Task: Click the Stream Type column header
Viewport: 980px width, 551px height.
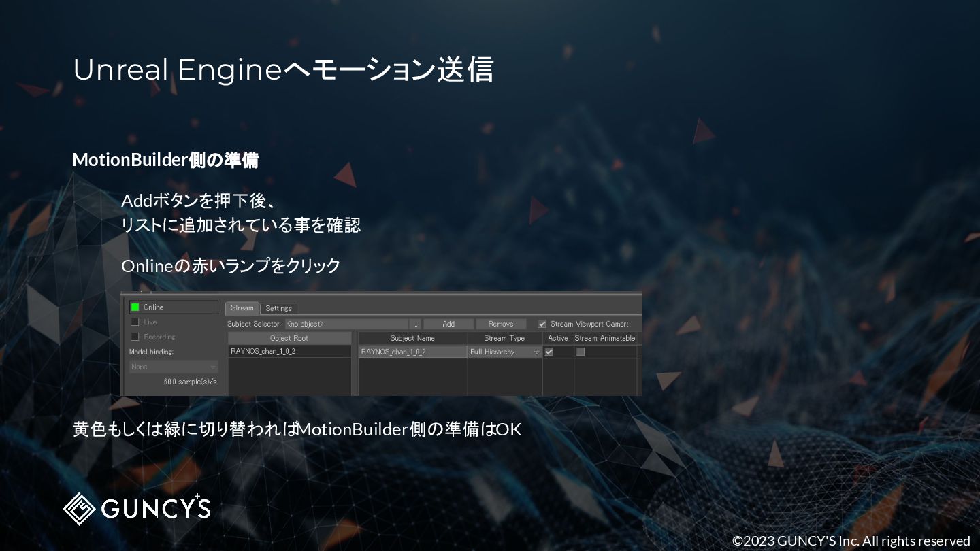Action: pos(505,338)
